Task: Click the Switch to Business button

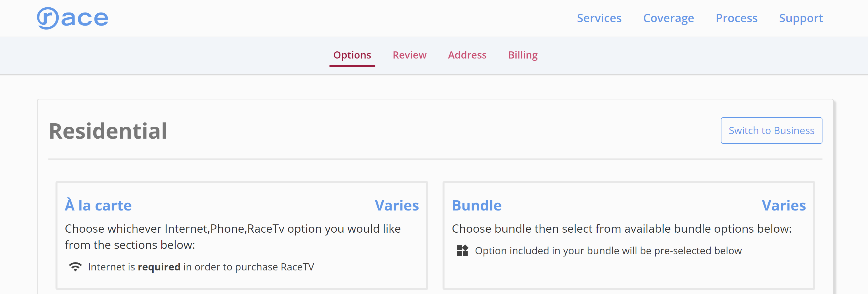Action: [x=771, y=130]
